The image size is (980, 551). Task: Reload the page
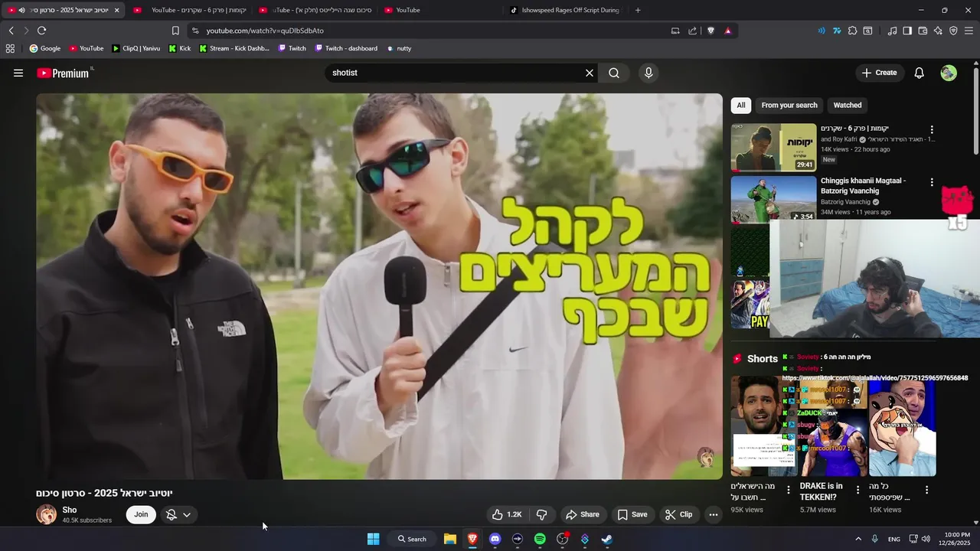(41, 31)
